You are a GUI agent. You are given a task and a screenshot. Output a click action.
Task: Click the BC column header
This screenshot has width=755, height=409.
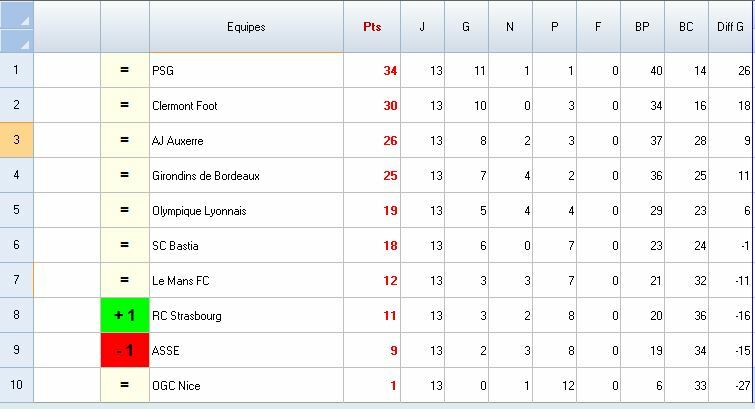point(686,27)
